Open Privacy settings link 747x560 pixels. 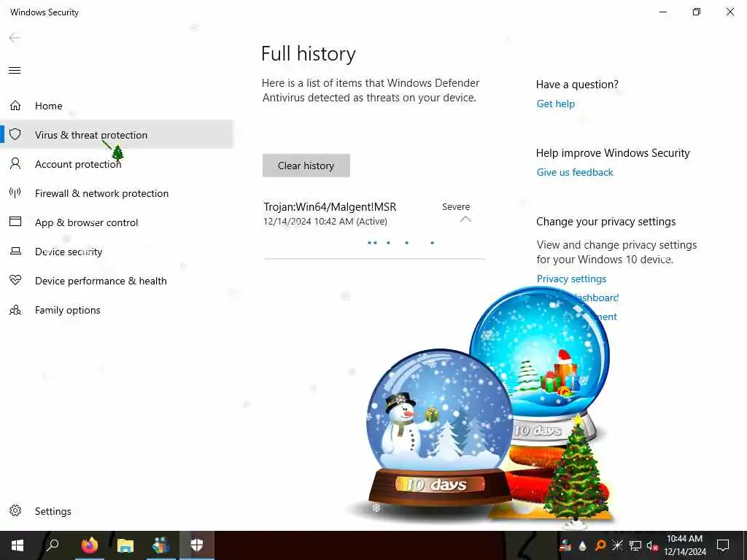coord(571,279)
